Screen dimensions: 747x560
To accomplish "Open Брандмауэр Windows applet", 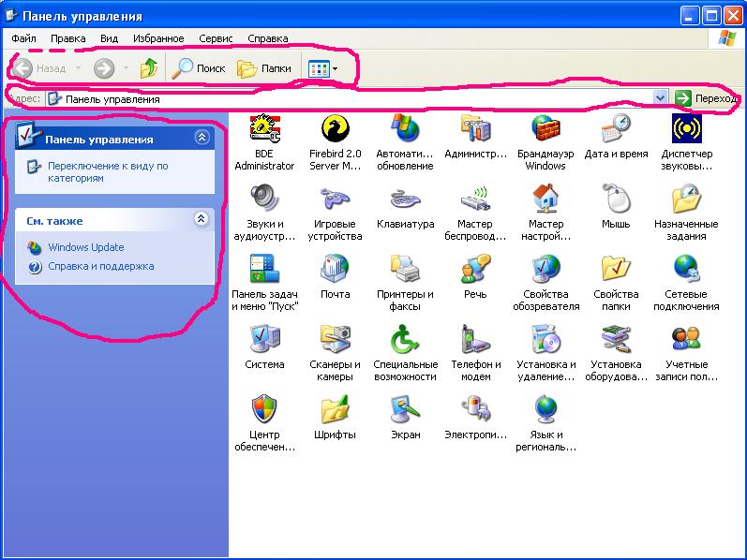I will (545, 128).
